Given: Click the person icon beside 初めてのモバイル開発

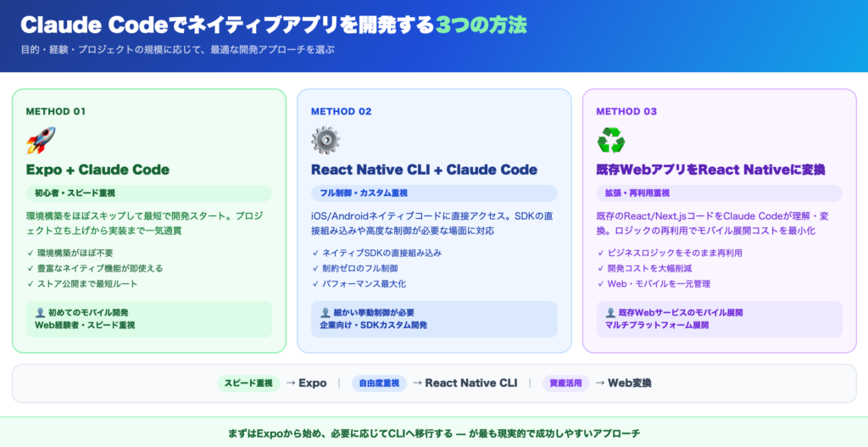Looking at the screenshot, I should click(x=40, y=313).
